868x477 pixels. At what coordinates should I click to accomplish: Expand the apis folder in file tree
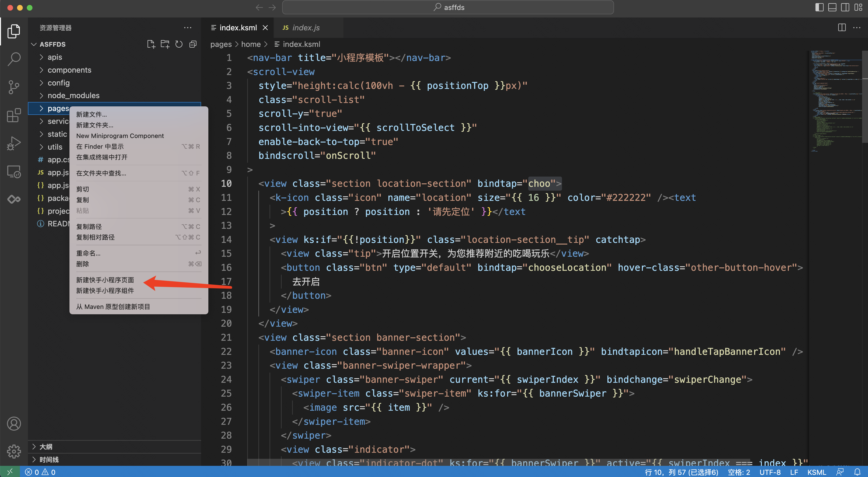tap(53, 57)
